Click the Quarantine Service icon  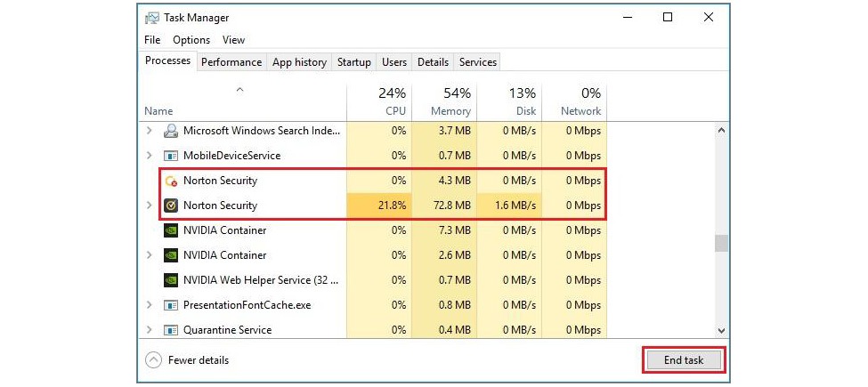point(171,330)
